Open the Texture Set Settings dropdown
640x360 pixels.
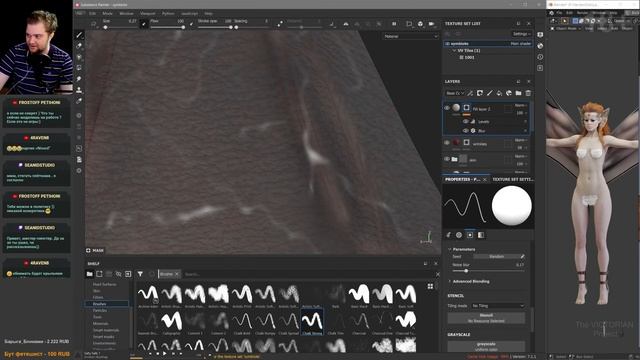522,34
